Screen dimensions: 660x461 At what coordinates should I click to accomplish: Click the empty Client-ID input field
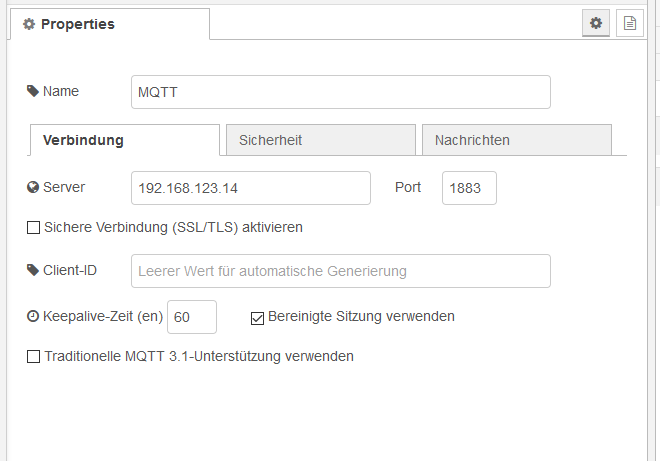[341, 271]
